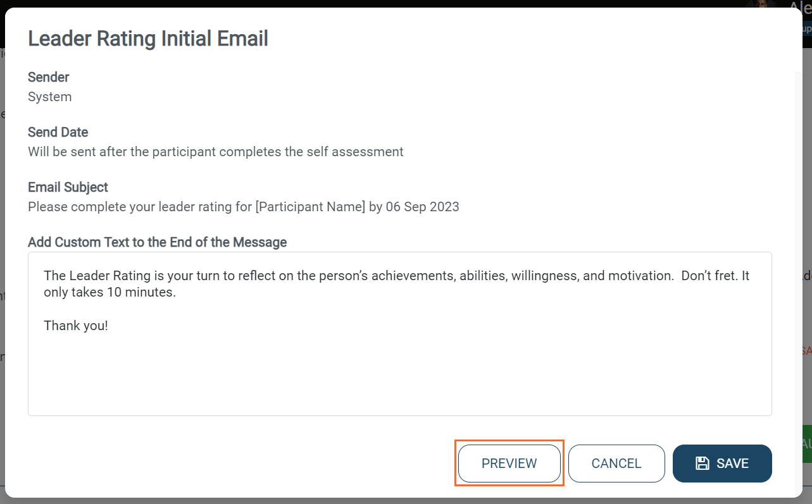Click the "only takes 10 minutes" line
812x504 pixels.
(x=109, y=293)
